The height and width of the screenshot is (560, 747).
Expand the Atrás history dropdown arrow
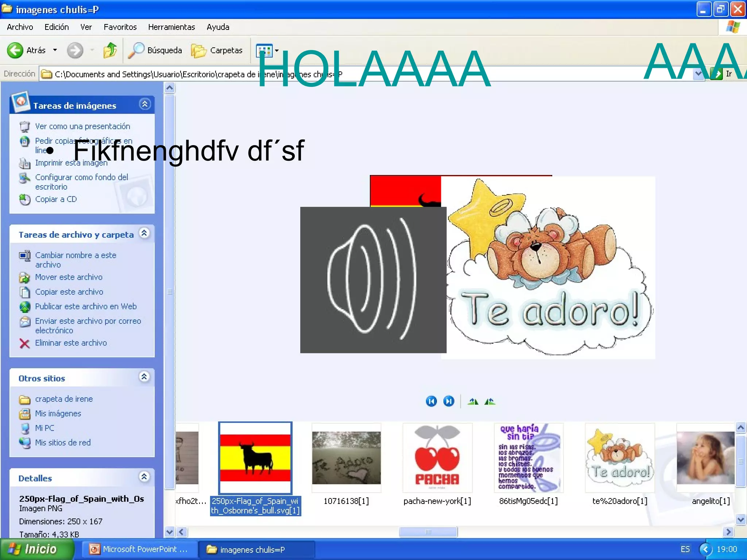point(55,50)
